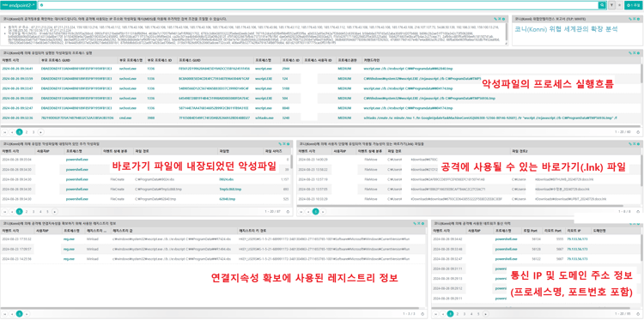Click file name 09024.vbs in malicious files table
The height and width of the screenshot is (320, 644).
[x=227, y=179]
